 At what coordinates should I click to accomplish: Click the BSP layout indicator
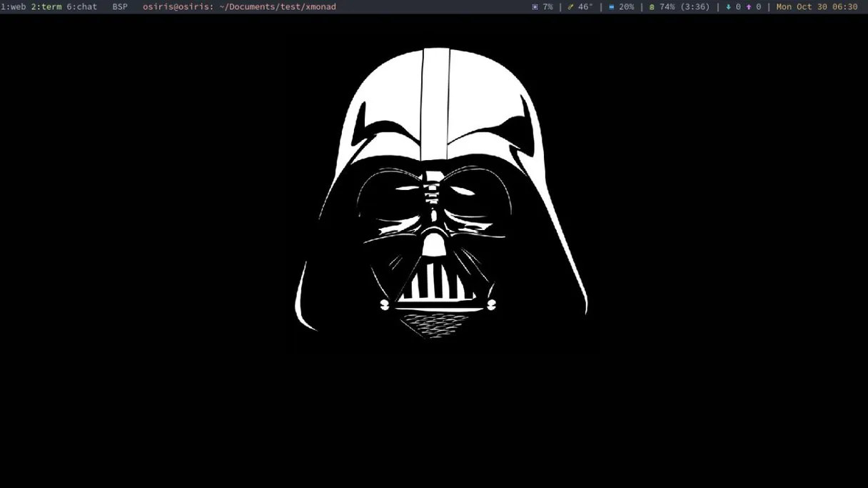[x=120, y=7]
